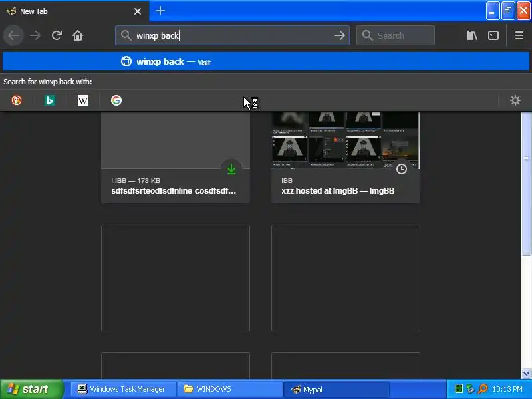Go to the Home page
The width and height of the screenshot is (532, 399).
pyautogui.click(x=78, y=35)
